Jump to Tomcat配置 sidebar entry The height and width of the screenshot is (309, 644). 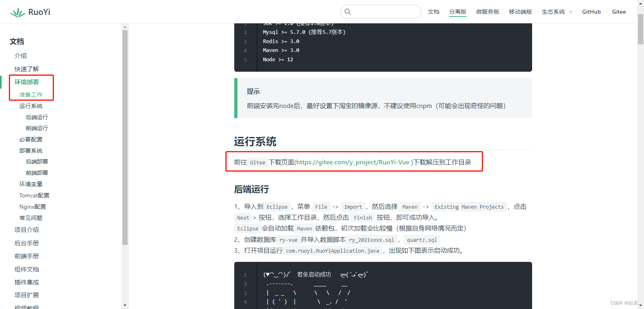tap(34, 195)
